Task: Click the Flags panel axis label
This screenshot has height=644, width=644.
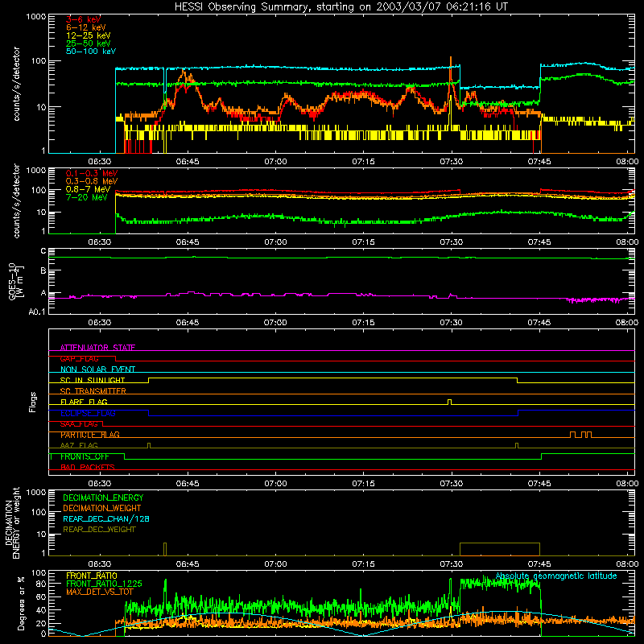Action: tap(33, 402)
